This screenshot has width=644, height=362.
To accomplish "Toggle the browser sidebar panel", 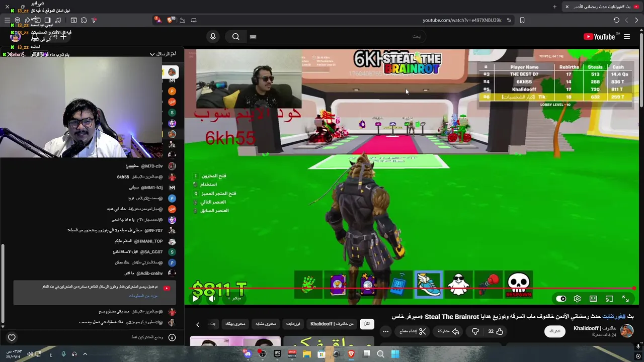I will [47, 20].
